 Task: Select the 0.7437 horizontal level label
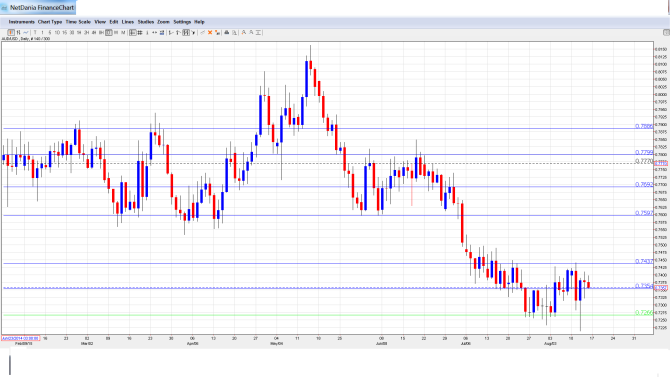click(x=644, y=261)
